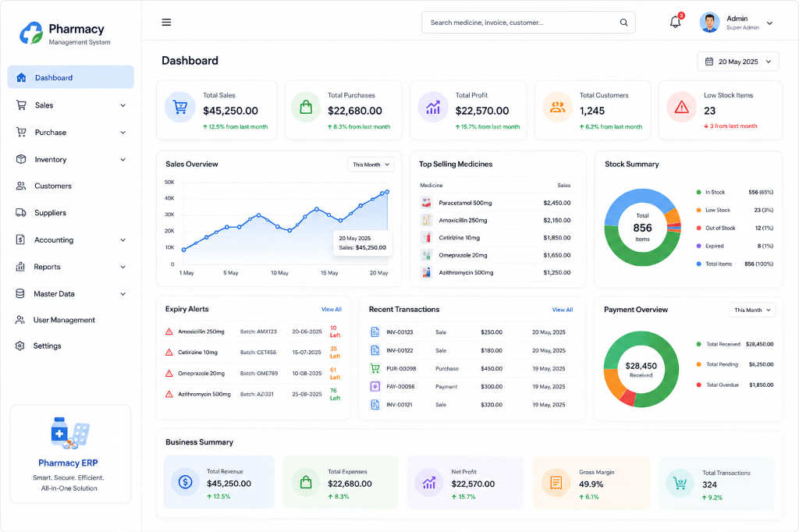
Task: Click the INV-00123 invoice icon
Action: click(x=375, y=332)
